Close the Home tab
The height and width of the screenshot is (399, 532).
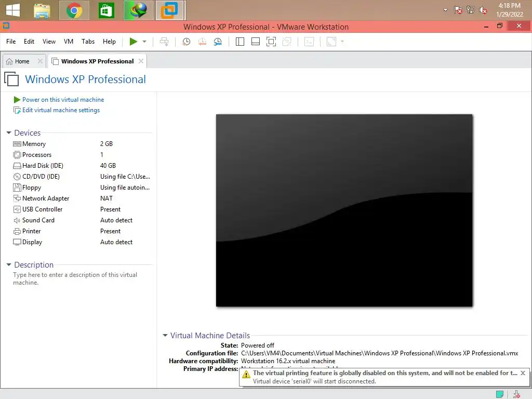(x=40, y=61)
